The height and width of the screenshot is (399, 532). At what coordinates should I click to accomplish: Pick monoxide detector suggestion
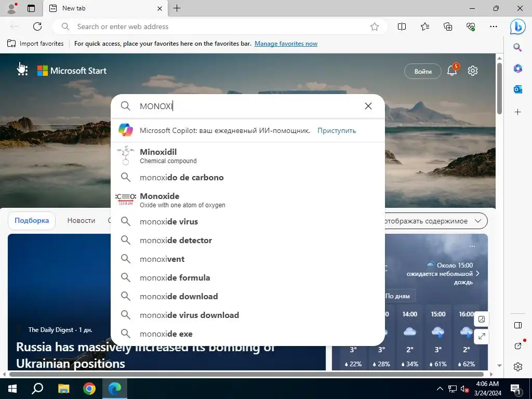click(248, 240)
